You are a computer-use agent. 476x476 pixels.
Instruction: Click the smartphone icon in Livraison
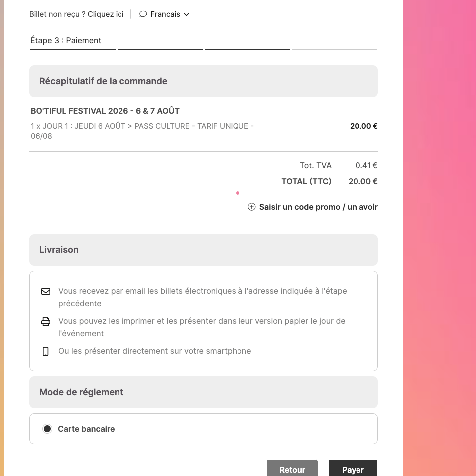click(46, 351)
